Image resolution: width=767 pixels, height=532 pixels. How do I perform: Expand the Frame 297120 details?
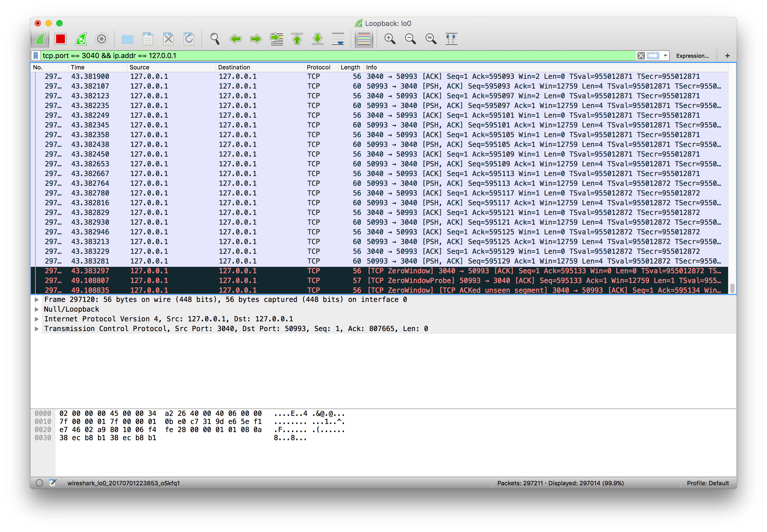[37, 300]
